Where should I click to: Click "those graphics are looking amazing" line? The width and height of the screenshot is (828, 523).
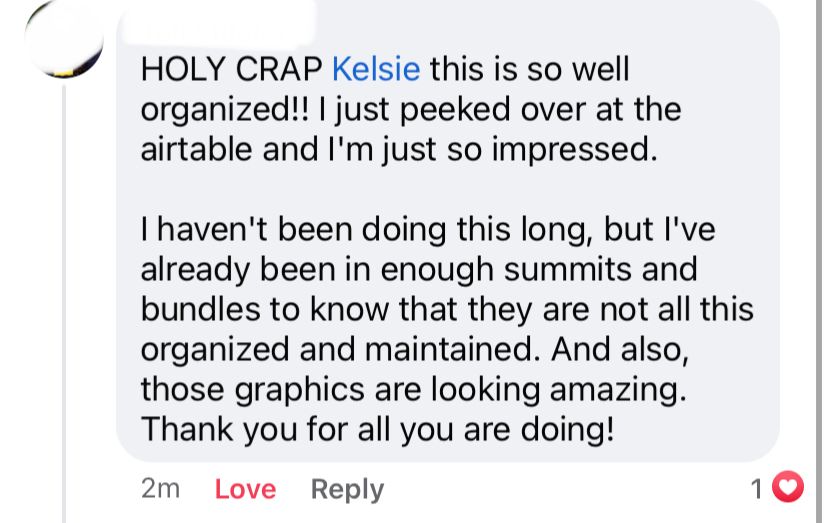click(413, 390)
